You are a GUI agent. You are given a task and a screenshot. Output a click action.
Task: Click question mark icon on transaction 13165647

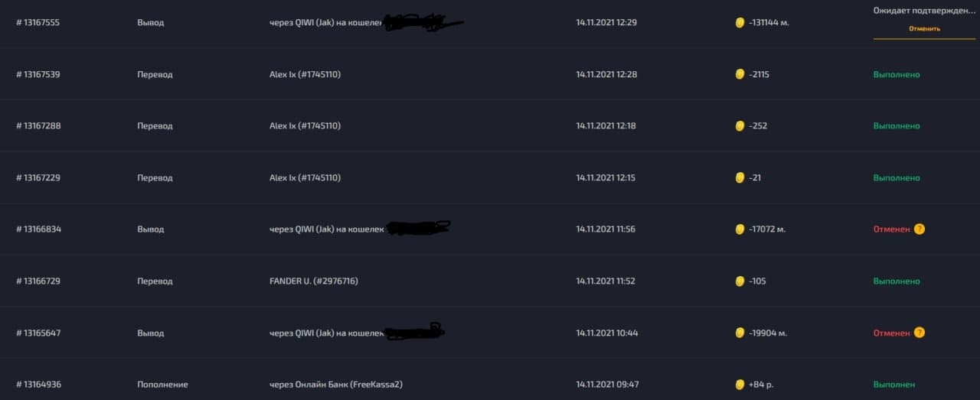(x=920, y=333)
